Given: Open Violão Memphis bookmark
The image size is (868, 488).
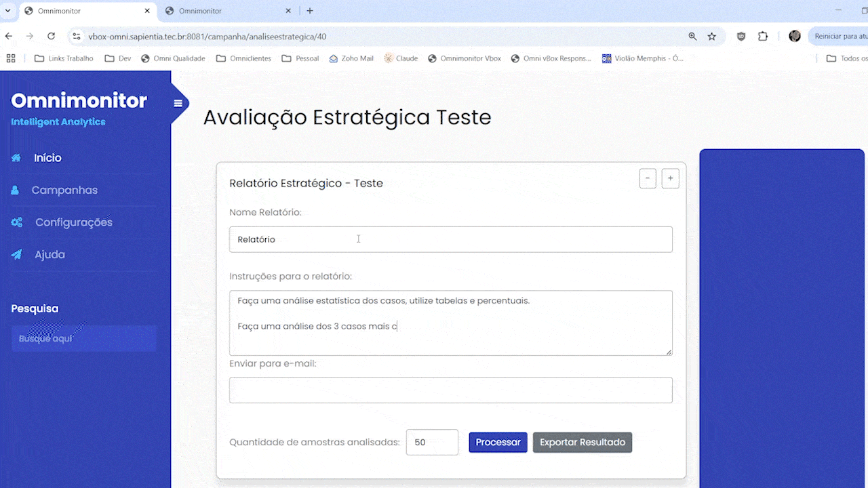Looking at the screenshot, I should click(x=643, y=58).
